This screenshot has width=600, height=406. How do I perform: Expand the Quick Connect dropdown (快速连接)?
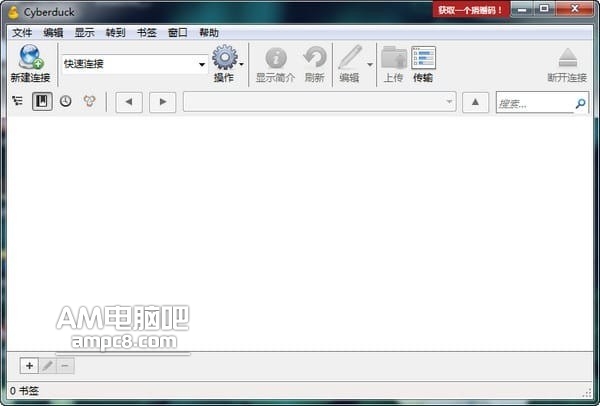point(202,64)
